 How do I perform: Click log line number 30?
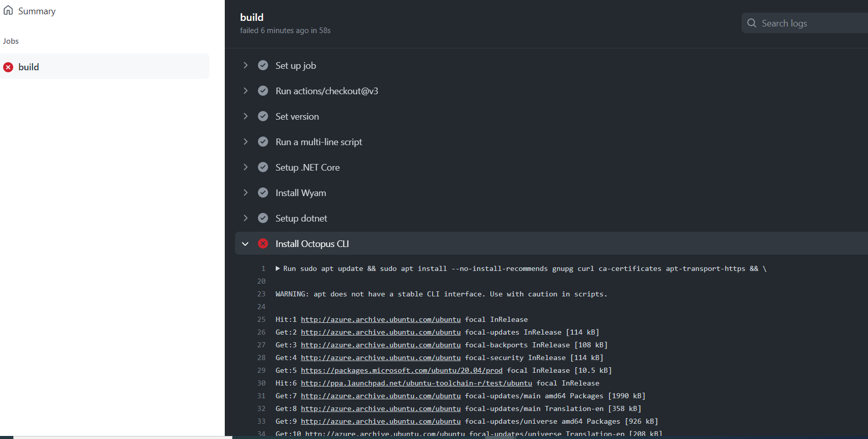[261, 383]
